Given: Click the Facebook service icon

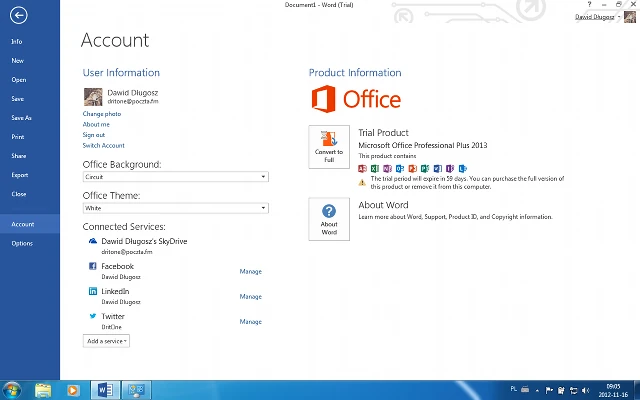Looking at the screenshot, I should (x=92, y=266).
